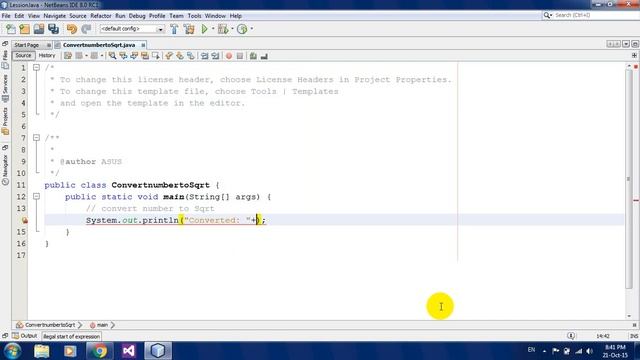Click the Save All toolbar icon

tap(53, 29)
